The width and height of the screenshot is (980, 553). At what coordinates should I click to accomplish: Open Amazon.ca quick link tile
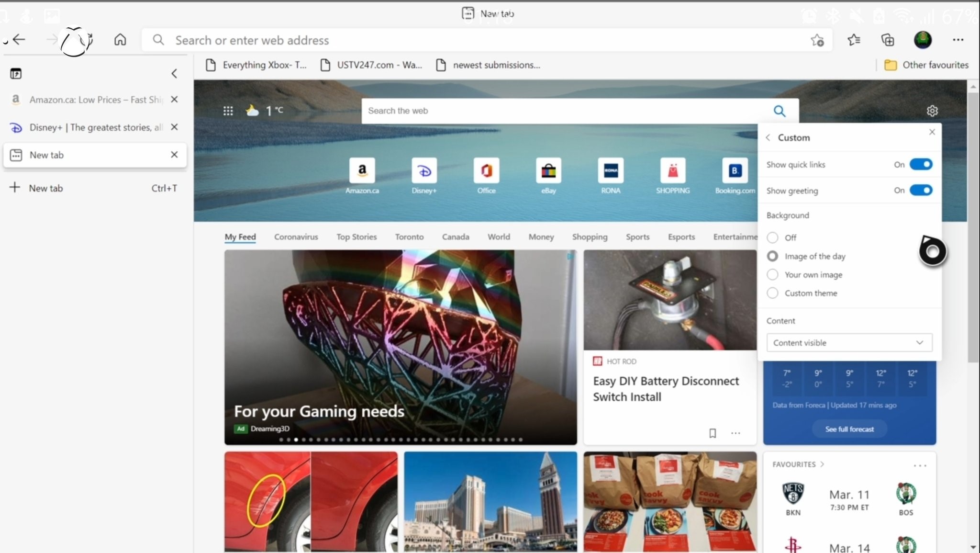(362, 176)
